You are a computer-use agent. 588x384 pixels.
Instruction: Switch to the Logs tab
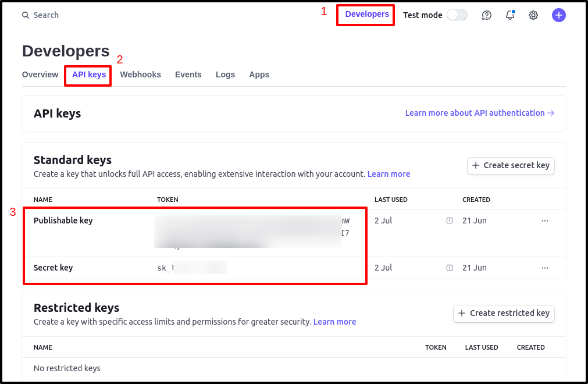[x=225, y=74]
